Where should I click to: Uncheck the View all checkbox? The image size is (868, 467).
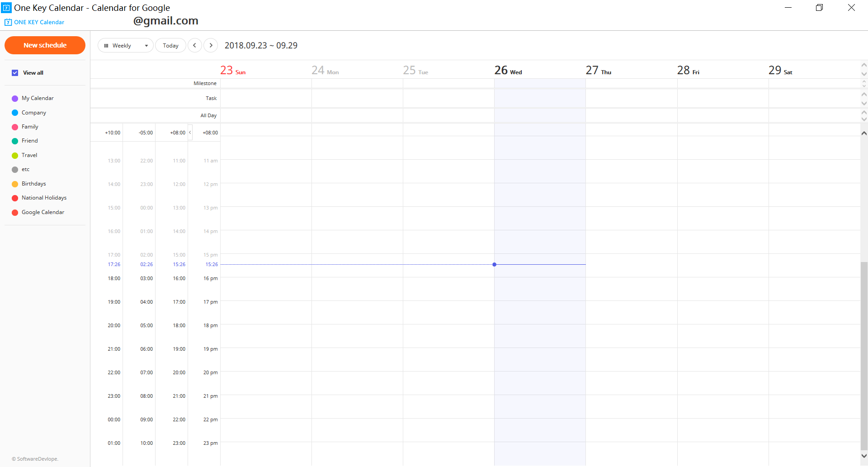(15, 73)
